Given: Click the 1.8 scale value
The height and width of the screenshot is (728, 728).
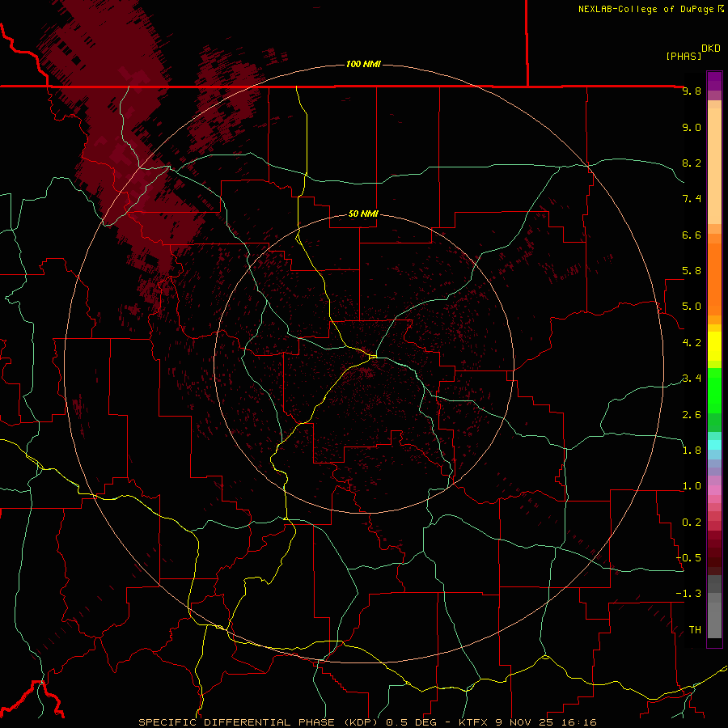Looking at the screenshot, I should [x=692, y=451].
